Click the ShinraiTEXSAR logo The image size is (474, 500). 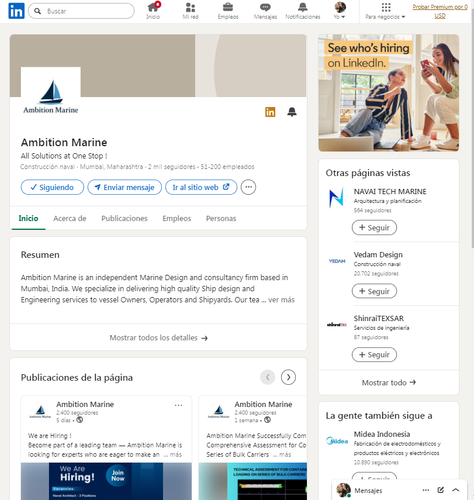(x=337, y=324)
